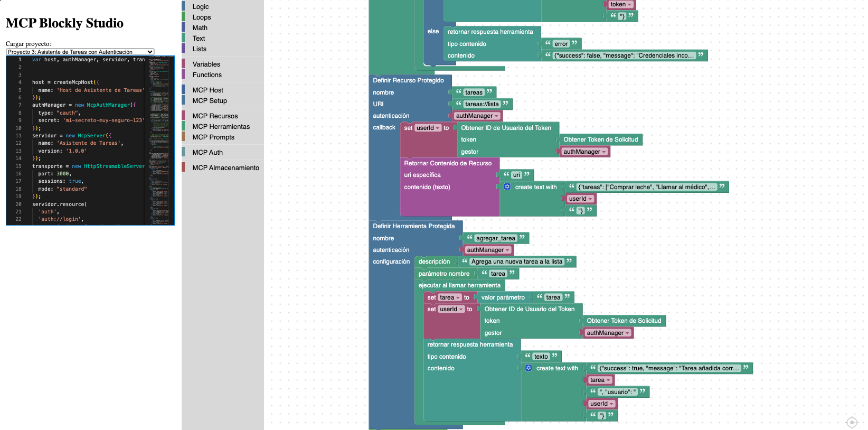
Task: Open userId dropdown in resource callback set block
Action: click(428, 128)
